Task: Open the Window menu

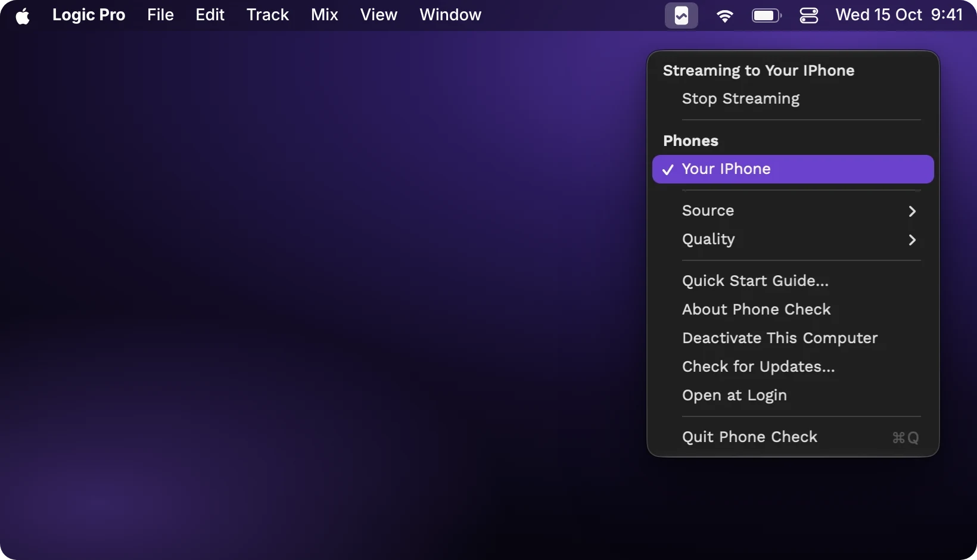Action: [x=450, y=15]
